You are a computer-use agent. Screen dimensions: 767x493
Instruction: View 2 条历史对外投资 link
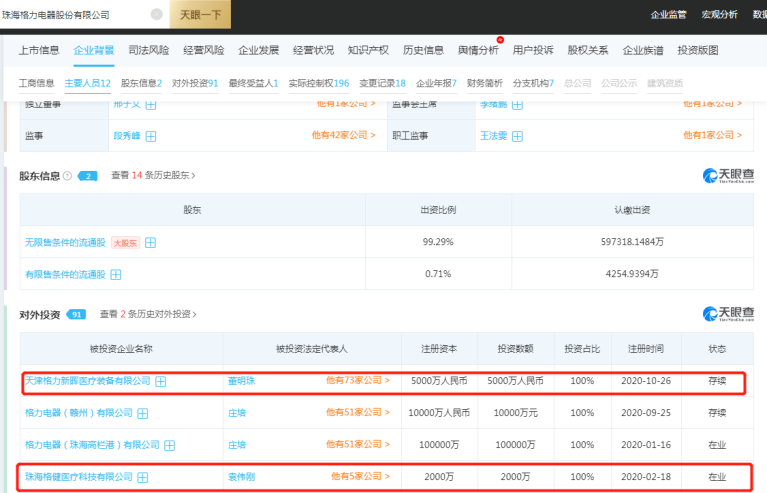[148, 314]
